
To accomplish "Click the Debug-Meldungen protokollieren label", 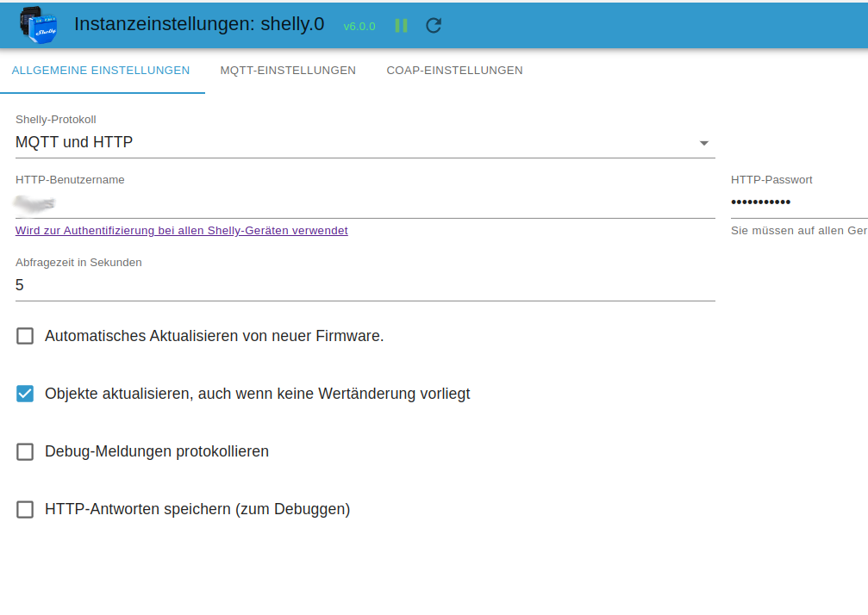I will tap(157, 451).
